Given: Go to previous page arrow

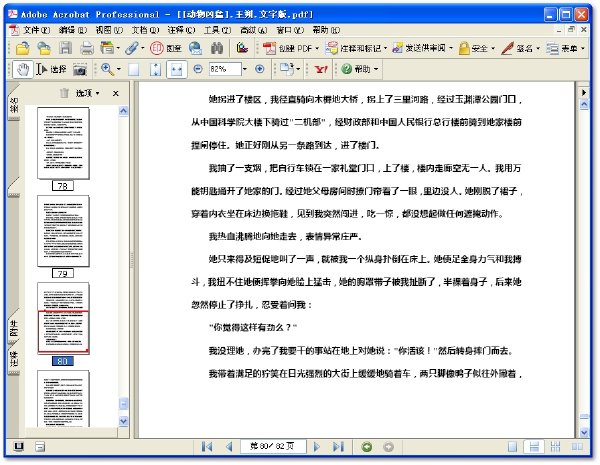Looking at the screenshot, I should 229,447.
